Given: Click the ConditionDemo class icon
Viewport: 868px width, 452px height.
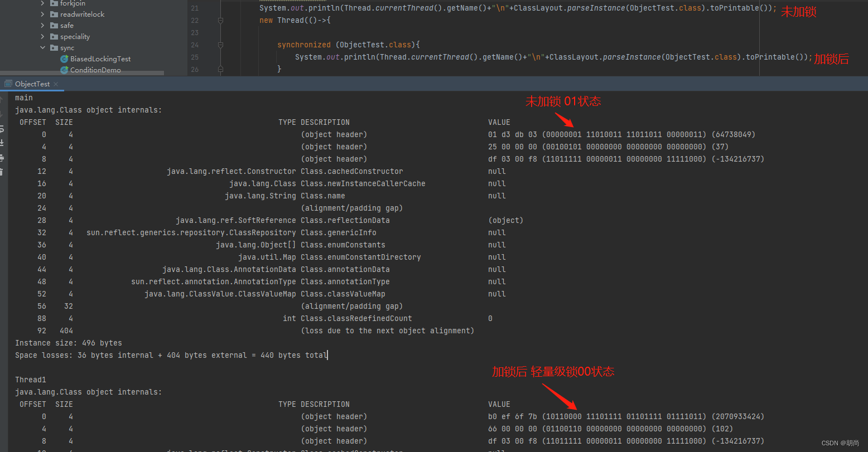Looking at the screenshot, I should 65,70.
